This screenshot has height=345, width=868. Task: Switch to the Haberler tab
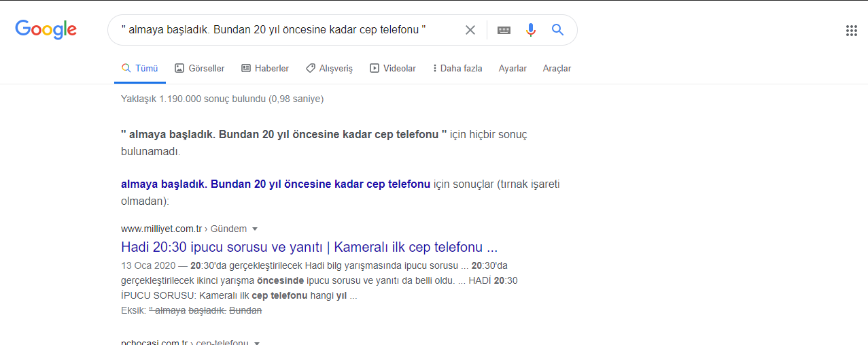tap(265, 69)
